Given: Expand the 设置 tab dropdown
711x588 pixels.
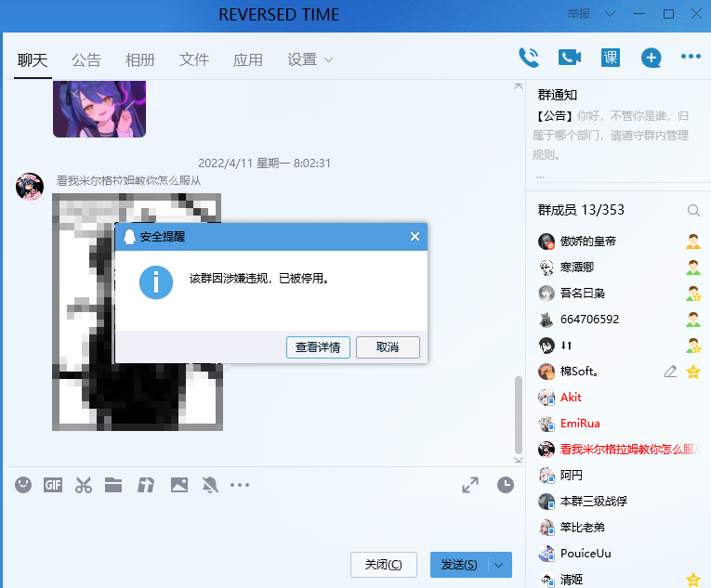Looking at the screenshot, I should click(x=329, y=59).
